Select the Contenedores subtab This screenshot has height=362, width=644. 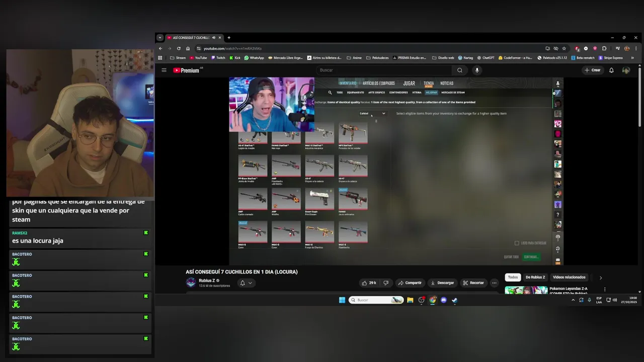[398, 93]
